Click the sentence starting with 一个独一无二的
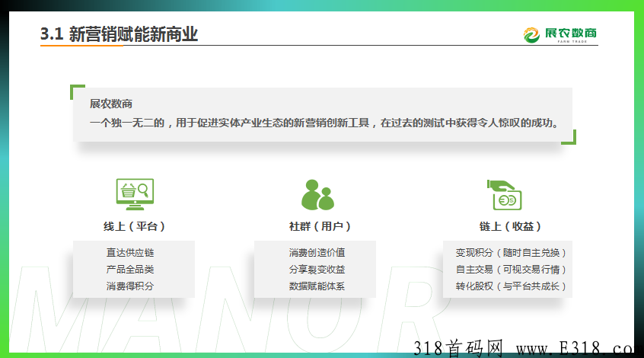 pos(324,123)
